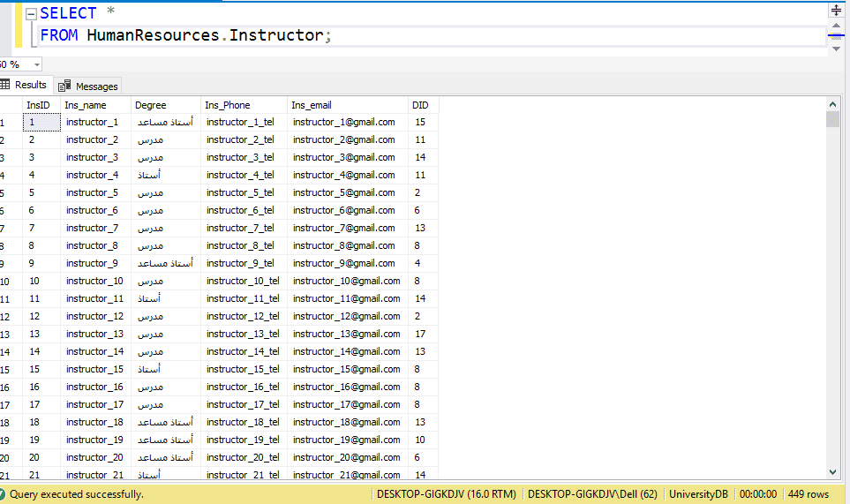Open the editor zoom percentage dropdown
The width and height of the screenshot is (850, 504).
point(37,64)
